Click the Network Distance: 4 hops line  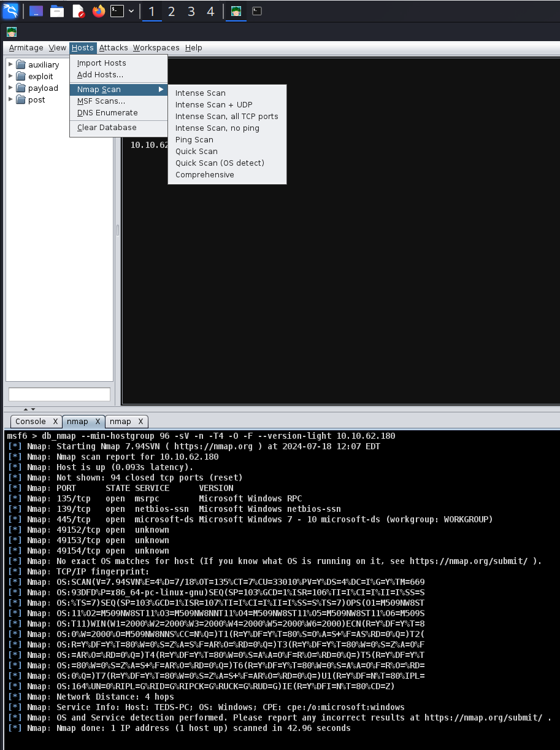coord(91,697)
